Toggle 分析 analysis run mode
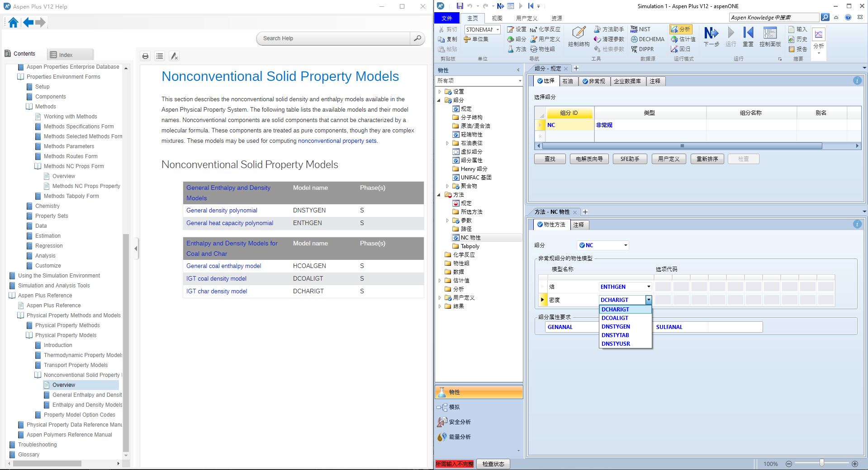The image size is (868, 470). click(681, 29)
